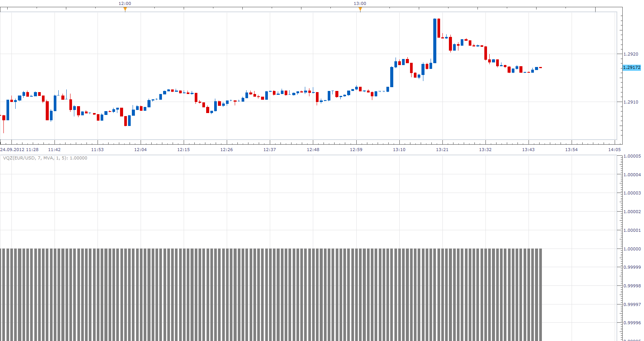Click the 1.29172 current price label

click(632, 67)
